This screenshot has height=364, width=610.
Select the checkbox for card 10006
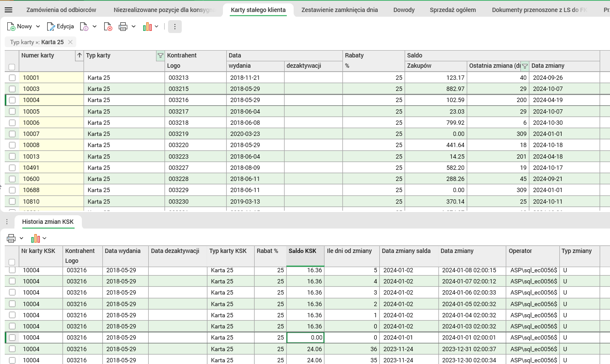(x=12, y=123)
